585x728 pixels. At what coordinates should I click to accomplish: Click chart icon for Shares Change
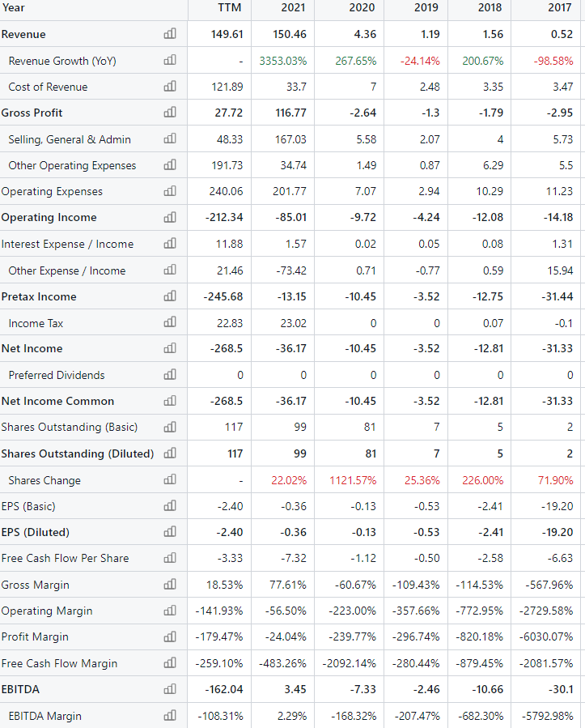tap(170, 479)
